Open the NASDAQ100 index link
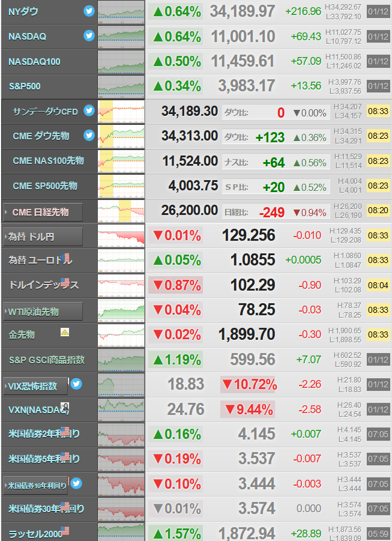The image size is (392, 541). tap(34, 62)
